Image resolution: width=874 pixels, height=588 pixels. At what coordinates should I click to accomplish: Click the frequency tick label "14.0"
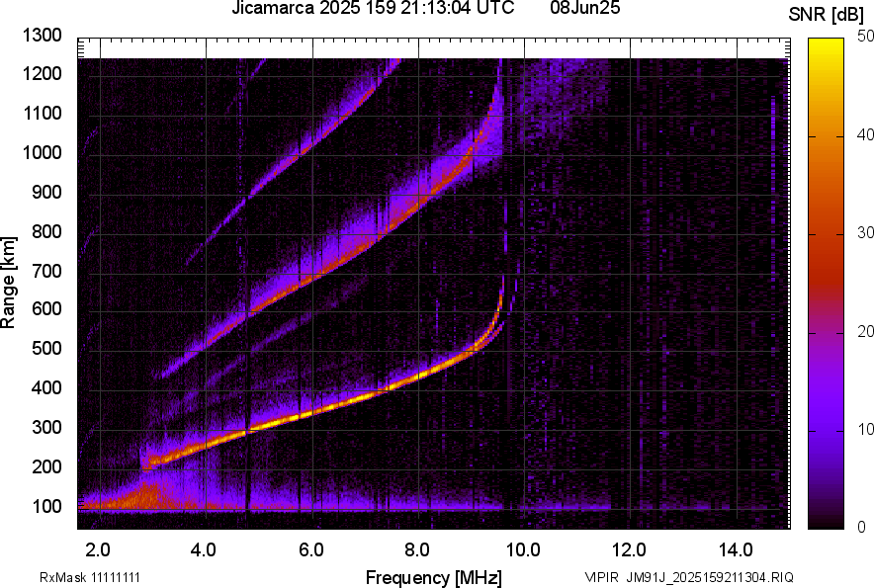737,549
